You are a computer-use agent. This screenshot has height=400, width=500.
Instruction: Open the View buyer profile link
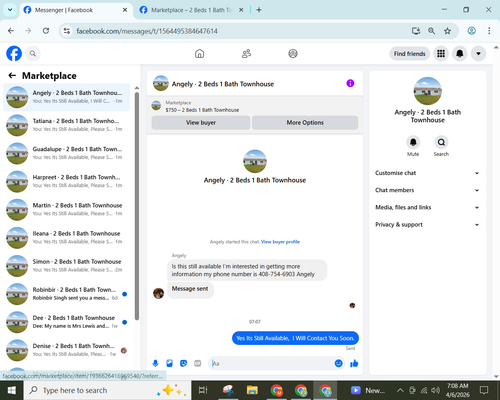tap(280, 242)
